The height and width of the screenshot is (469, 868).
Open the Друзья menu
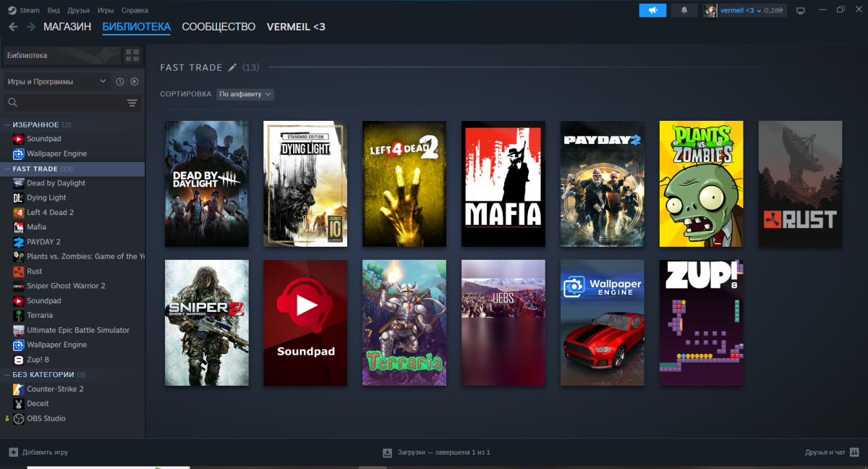(78, 10)
